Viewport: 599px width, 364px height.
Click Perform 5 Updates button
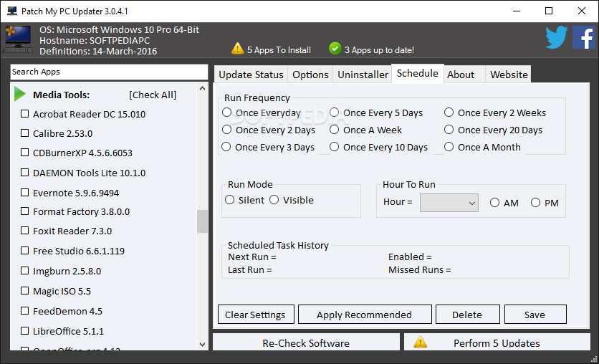click(497, 343)
